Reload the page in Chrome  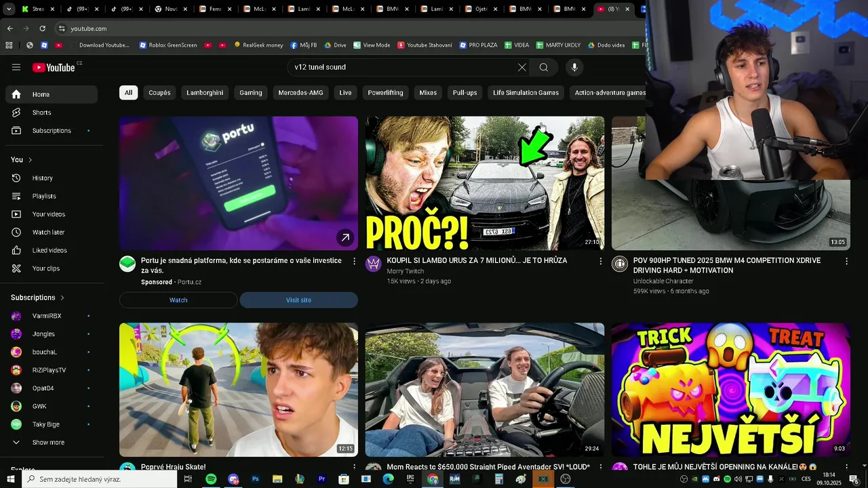pos(42,28)
